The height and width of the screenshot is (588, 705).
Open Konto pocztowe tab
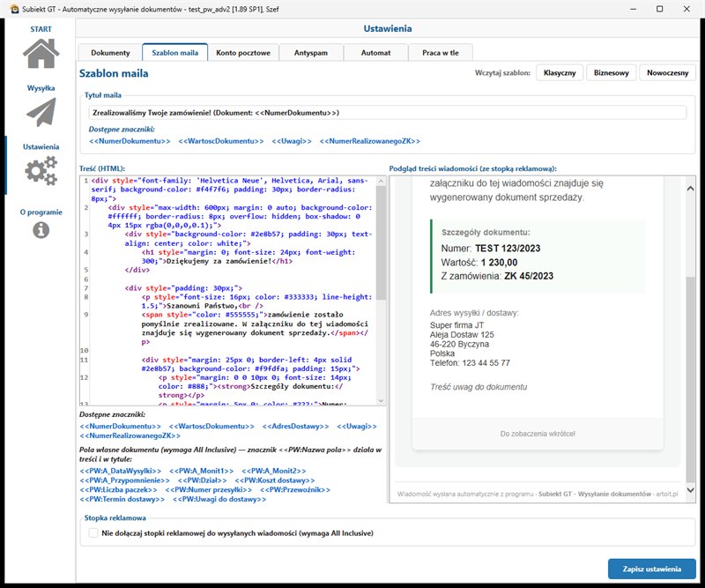[x=243, y=53]
